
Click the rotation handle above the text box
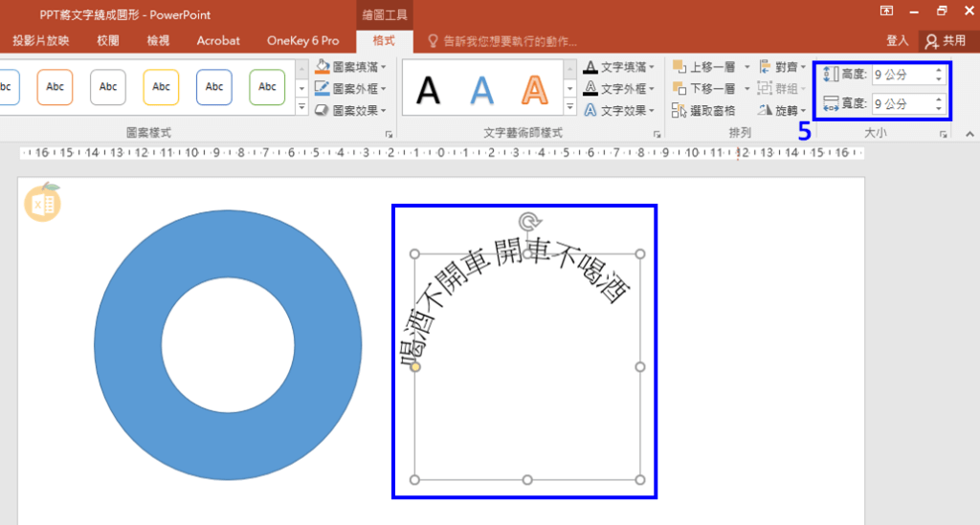tap(527, 223)
